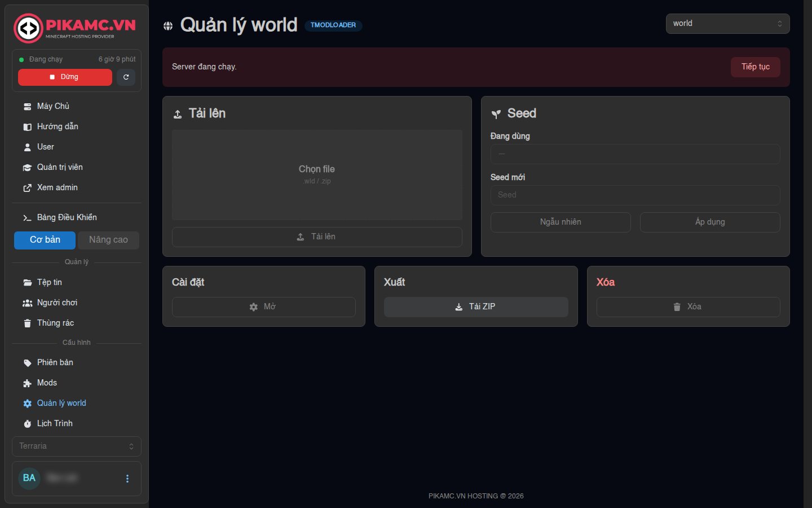
Task: Click the BA user avatar
Action: [29, 478]
